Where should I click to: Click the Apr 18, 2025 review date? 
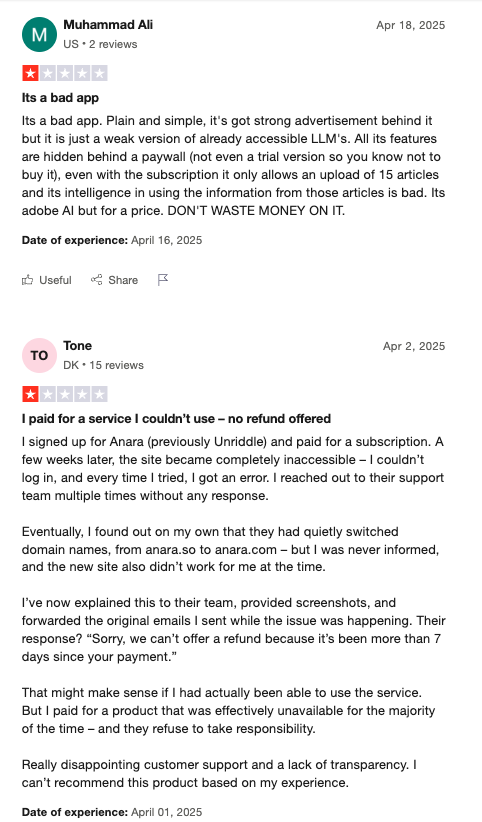click(411, 25)
